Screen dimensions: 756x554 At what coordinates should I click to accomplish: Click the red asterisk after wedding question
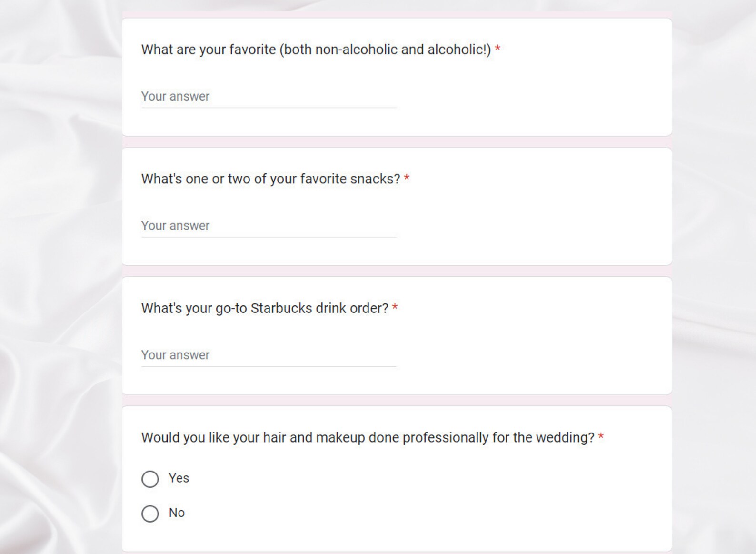pos(601,436)
